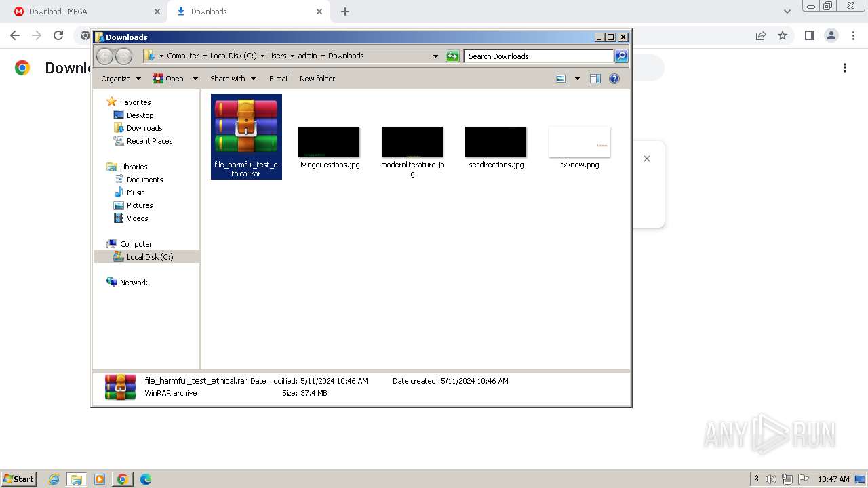Open Downloads page three-dot menu

click(845, 68)
